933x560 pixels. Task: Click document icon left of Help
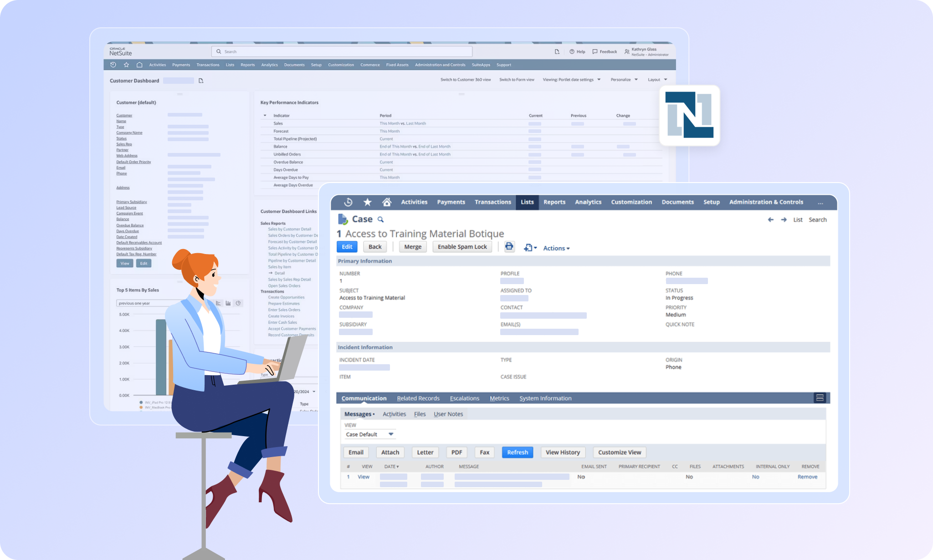click(557, 52)
